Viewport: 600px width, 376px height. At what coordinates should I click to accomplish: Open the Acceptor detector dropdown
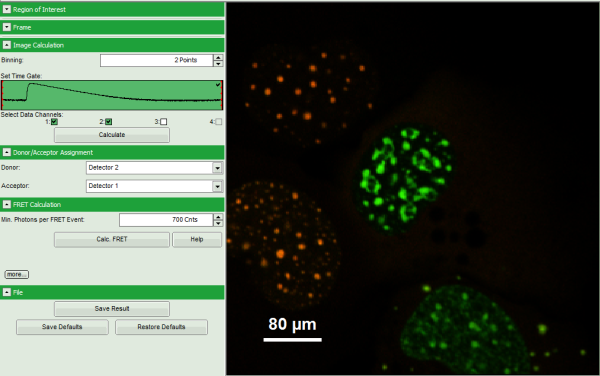[x=217, y=186]
